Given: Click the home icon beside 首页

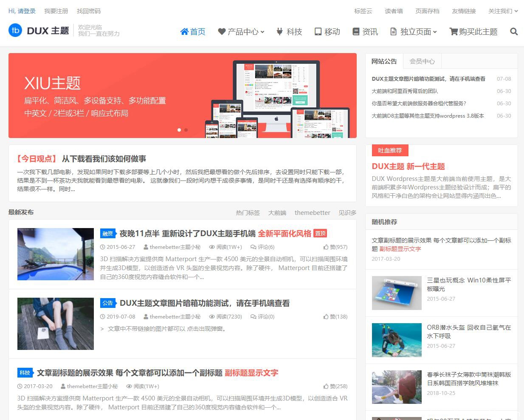Looking at the screenshot, I should (184, 31).
